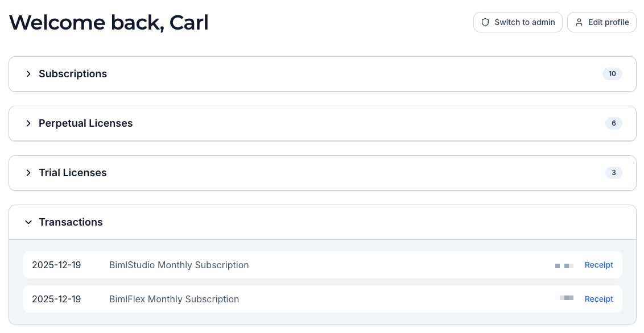Open the Receipt for BimlStudio Monthly Subscription
Image resolution: width=644 pixels, height=333 pixels.
tap(598, 265)
